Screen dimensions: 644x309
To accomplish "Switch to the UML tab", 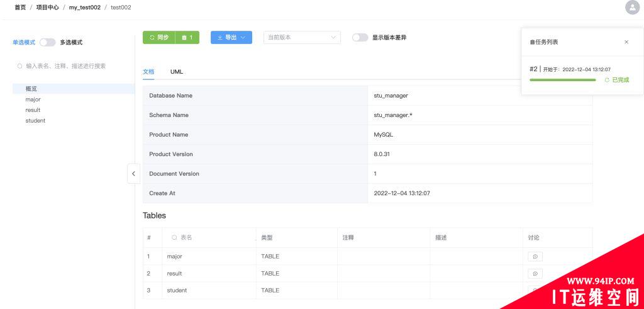I will [x=177, y=72].
